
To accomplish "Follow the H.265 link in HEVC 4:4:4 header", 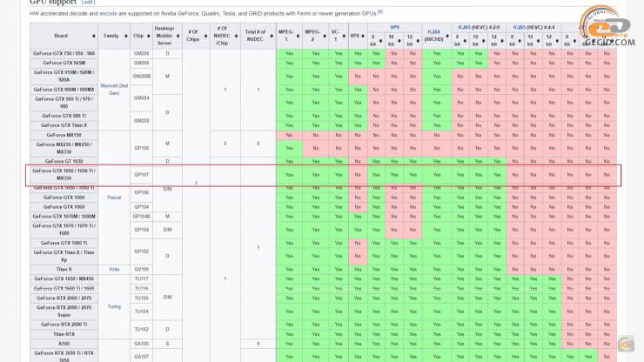I will (520, 28).
